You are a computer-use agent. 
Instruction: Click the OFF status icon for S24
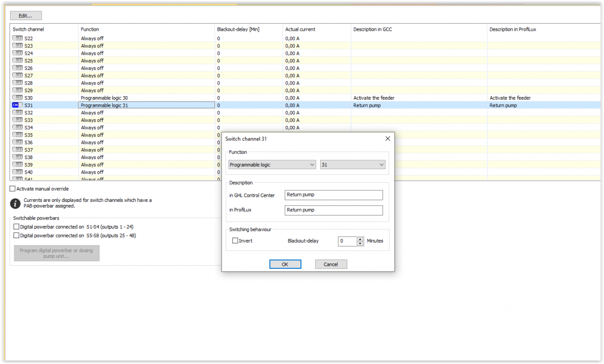[17, 53]
